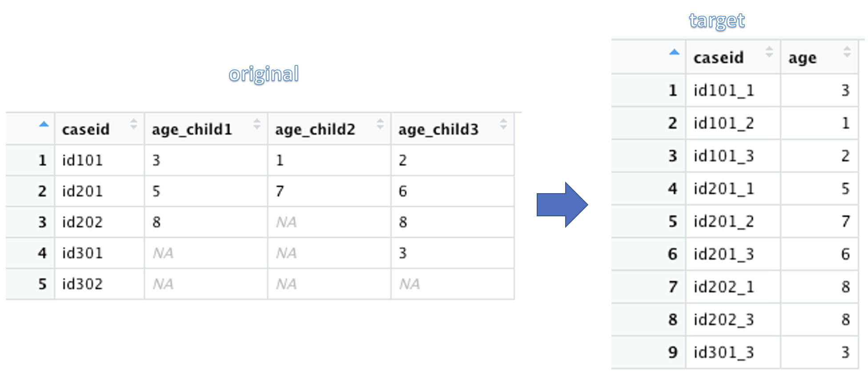The width and height of the screenshot is (868, 381).
Task: Click the blue arrow between the tables
Action: pyautogui.click(x=562, y=205)
